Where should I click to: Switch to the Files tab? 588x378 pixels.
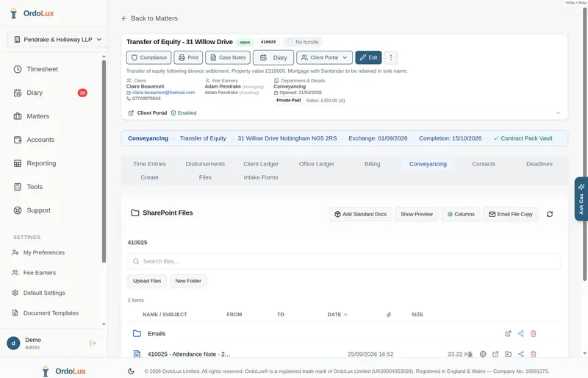pyautogui.click(x=205, y=177)
